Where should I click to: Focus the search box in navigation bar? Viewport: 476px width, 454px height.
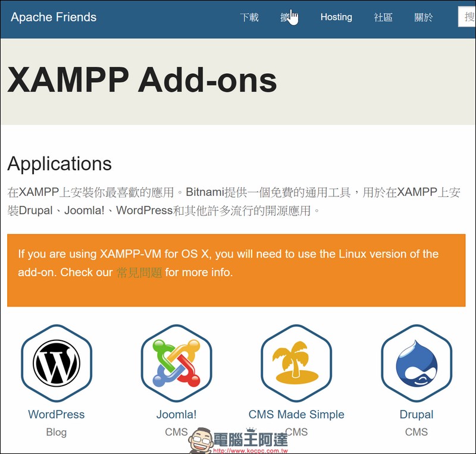tap(467, 17)
